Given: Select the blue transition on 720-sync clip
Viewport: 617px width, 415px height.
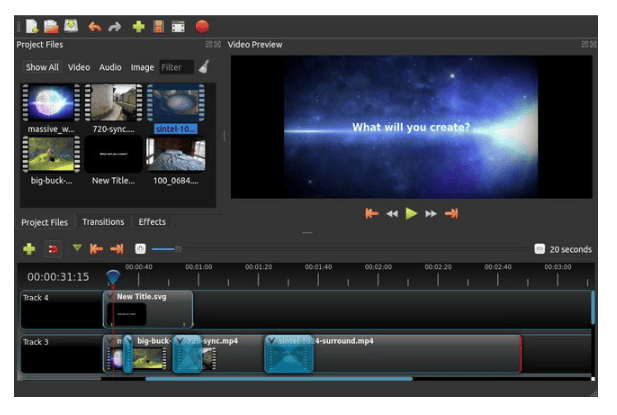Looking at the screenshot, I should pyautogui.click(x=188, y=354).
